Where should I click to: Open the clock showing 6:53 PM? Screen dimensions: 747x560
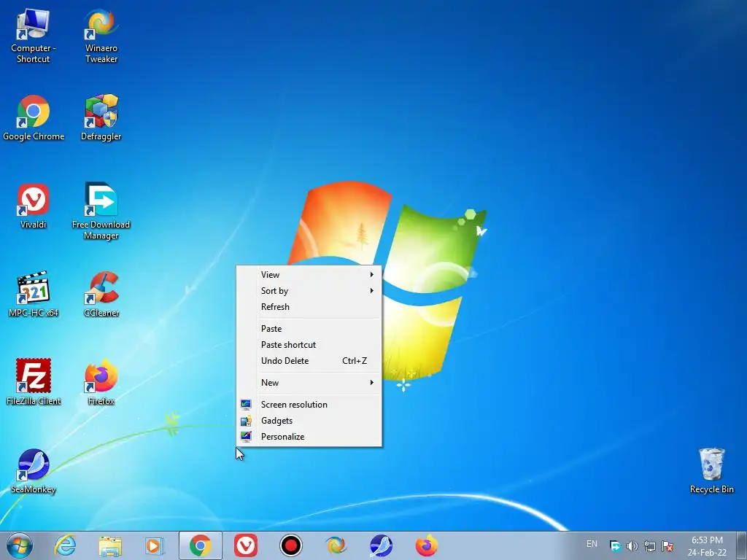[707, 546]
